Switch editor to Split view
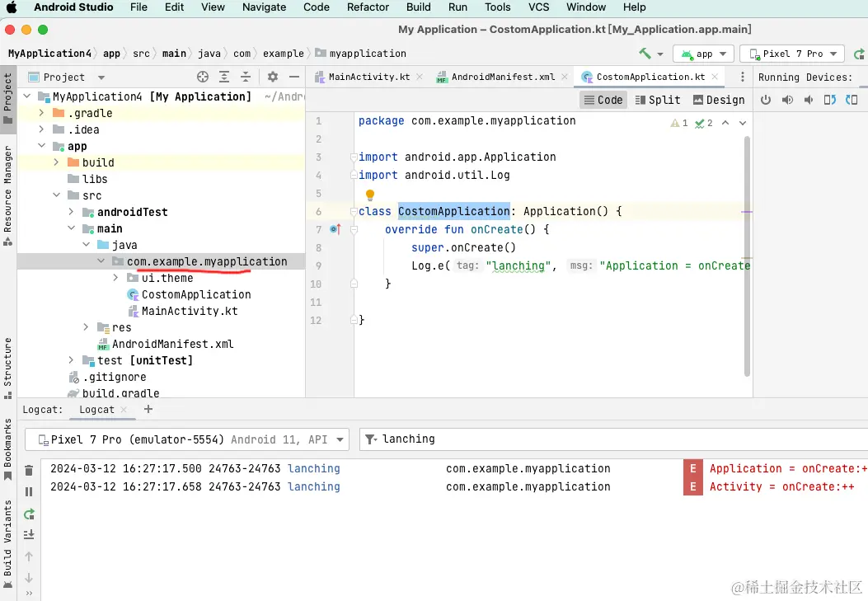Image resolution: width=868 pixels, height=601 pixels. [658, 100]
